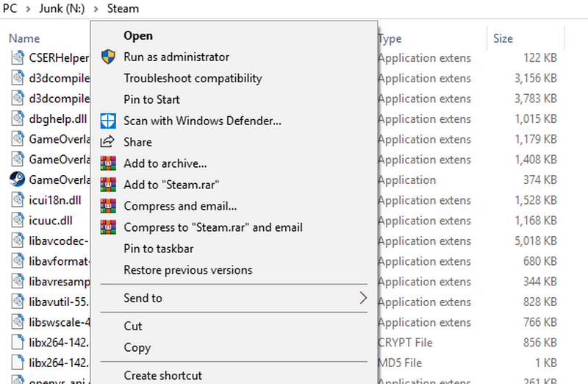Screen dimensions: 588x384
Task: Select Run as administrator
Action: (x=234, y=57)
